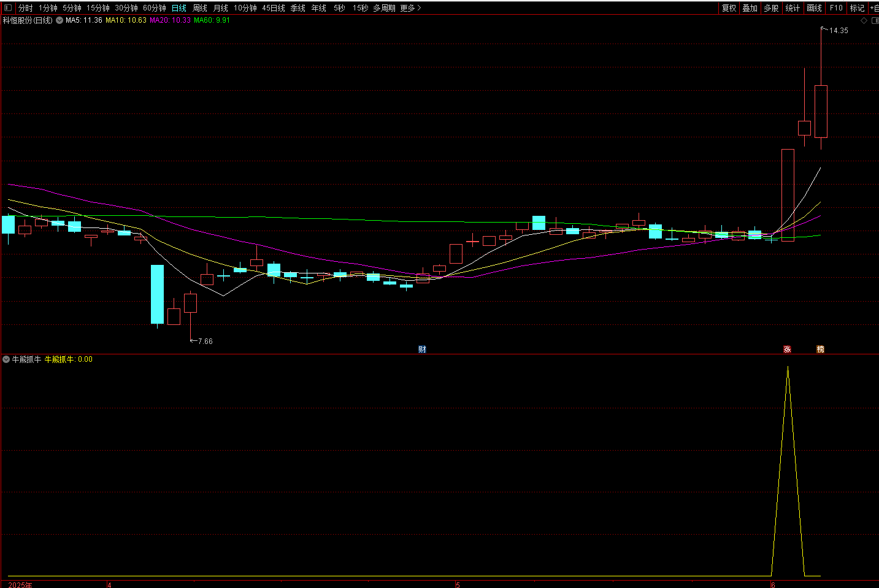Select the 30分钟 period
The image size is (879, 588).
pyautogui.click(x=126, y=8)
